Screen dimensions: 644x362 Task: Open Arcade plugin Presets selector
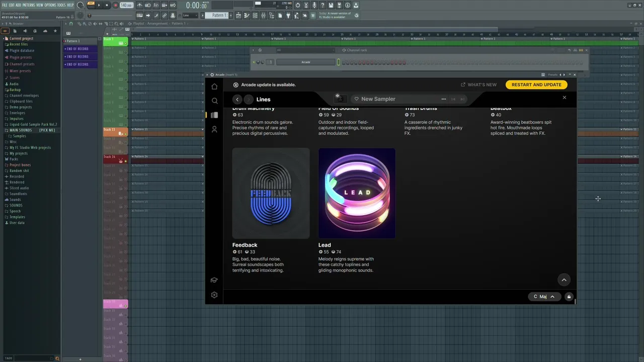553,74
